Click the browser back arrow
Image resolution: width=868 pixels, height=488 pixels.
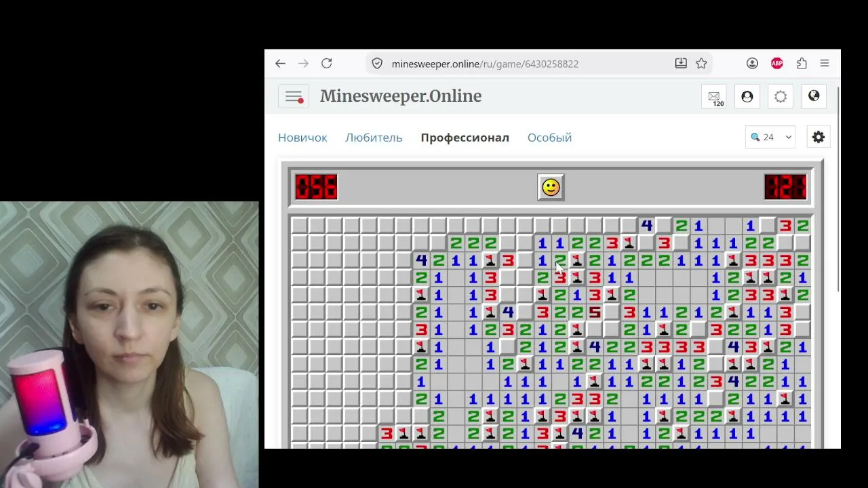click(280, 64)
